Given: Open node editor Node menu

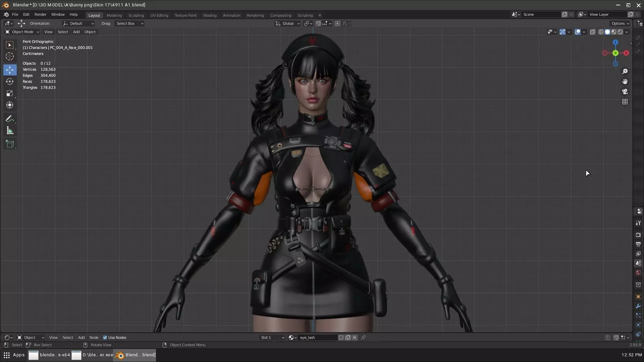Looking at the screenshot, I should click(94, 338).
